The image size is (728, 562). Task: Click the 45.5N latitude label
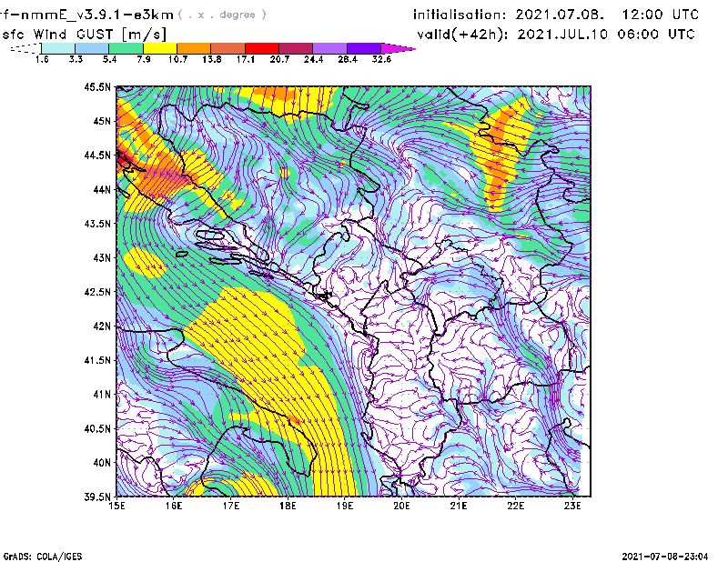98,86
